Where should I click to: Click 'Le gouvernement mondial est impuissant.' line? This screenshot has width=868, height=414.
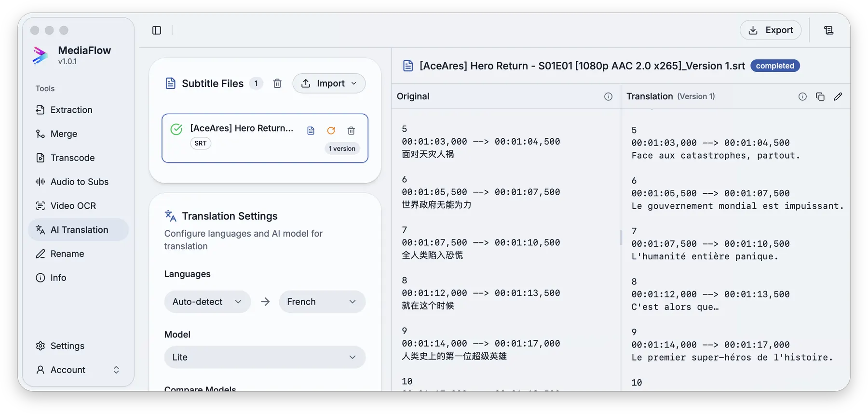point(737,206)
